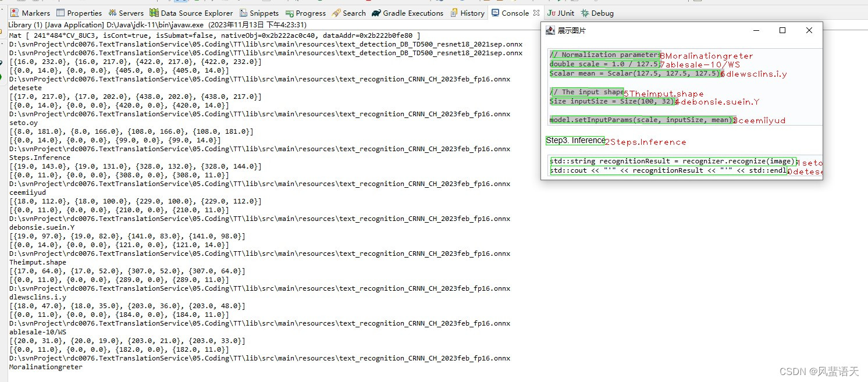Click 'Scalar mean = Scalar(127.5...' code line
The width and height of the screenshot is (868, 382).
click(x=635, y=73)
